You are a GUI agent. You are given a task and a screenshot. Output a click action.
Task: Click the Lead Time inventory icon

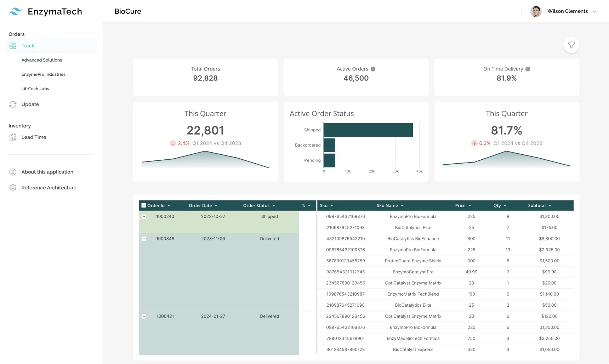pyautogui.click(x=13, y=137)
